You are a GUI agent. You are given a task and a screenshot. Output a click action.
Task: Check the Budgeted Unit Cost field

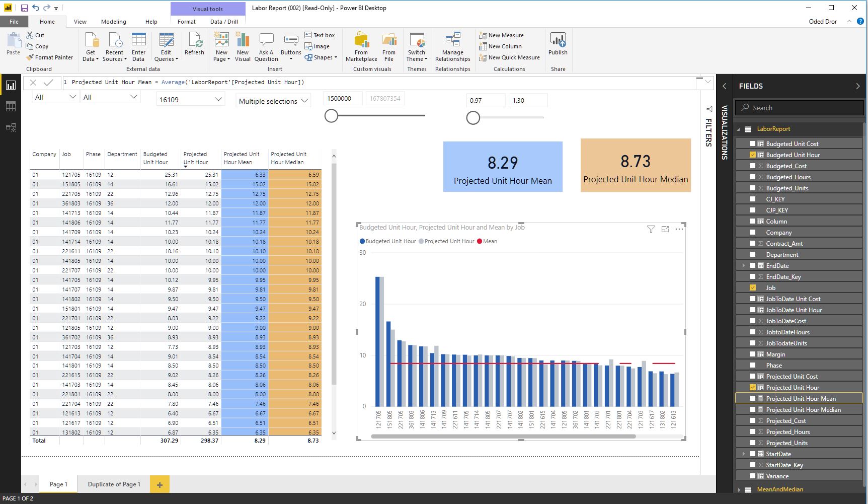753,144
